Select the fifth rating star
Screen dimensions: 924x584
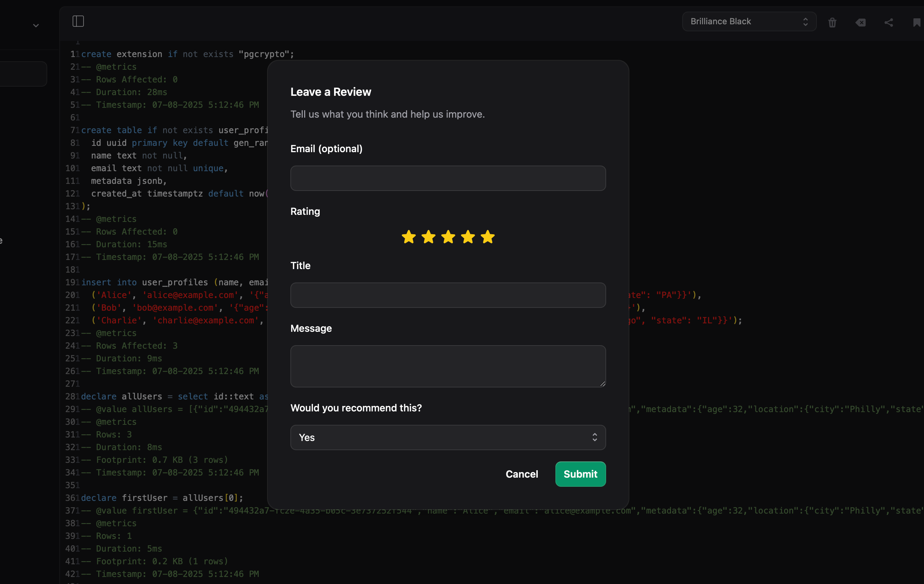pos(488,237)
